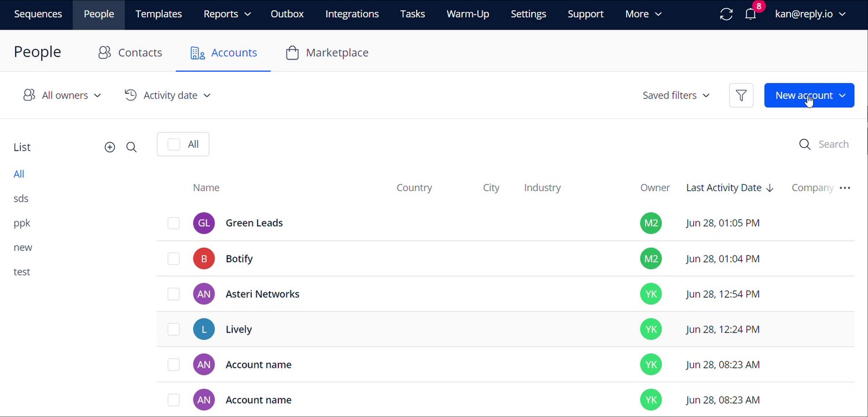Image resolution: width=868 pixels, height=417 pixels.
Task: Select the ppk list
Action: 22,223
